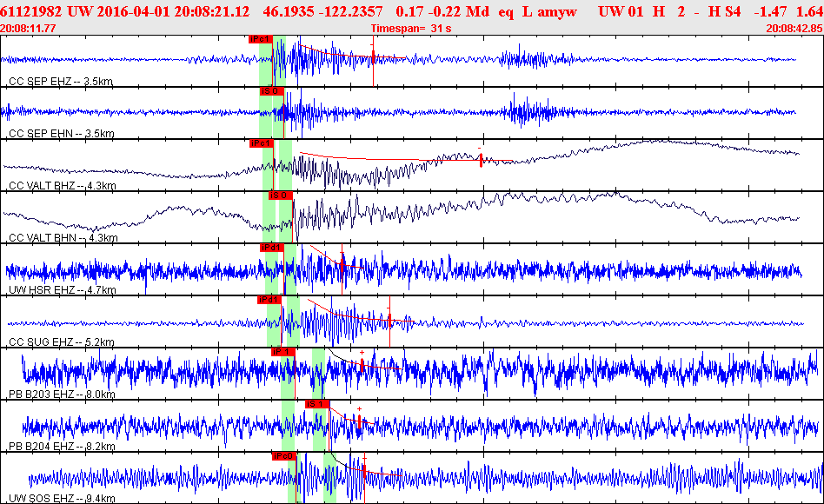Click the coda end marker on SEP EHZ trace

[x=374, y=57]
